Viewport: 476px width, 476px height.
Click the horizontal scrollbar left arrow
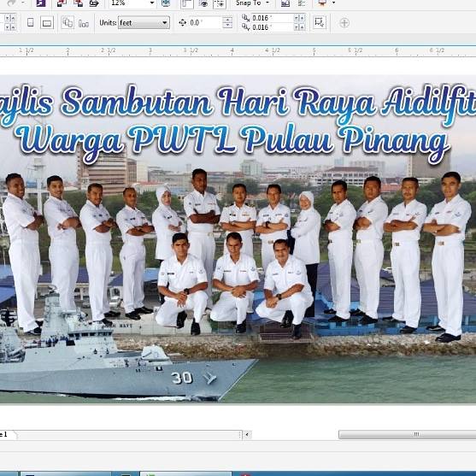(247, 434)
